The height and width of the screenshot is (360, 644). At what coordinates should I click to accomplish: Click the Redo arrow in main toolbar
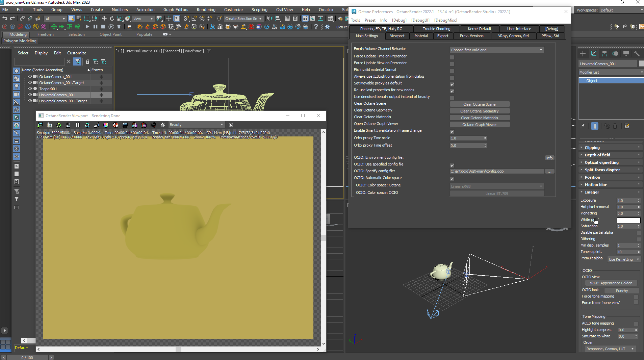coord(12,19)
